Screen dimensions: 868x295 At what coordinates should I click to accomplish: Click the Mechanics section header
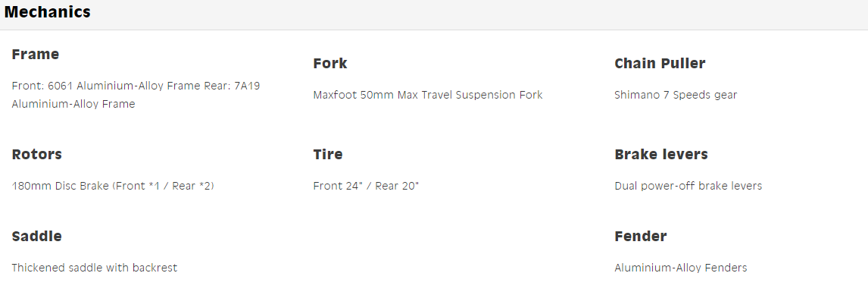click(x=48, y=11)
